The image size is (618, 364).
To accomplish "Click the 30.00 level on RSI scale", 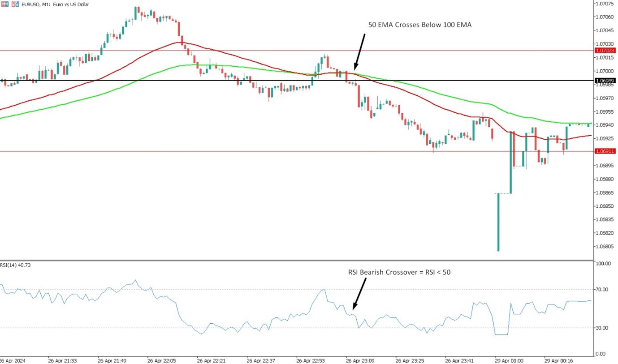I will pyautogui.click(x=603, y=328).
